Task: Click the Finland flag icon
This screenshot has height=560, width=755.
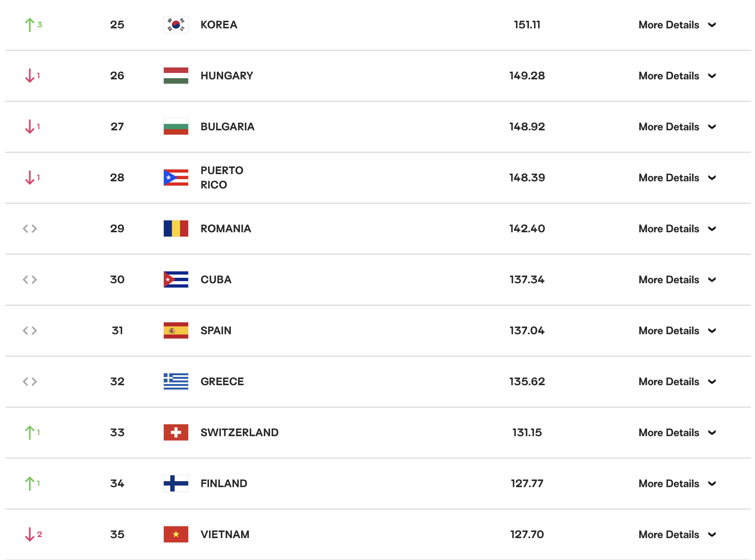Action: pos(176,484)
